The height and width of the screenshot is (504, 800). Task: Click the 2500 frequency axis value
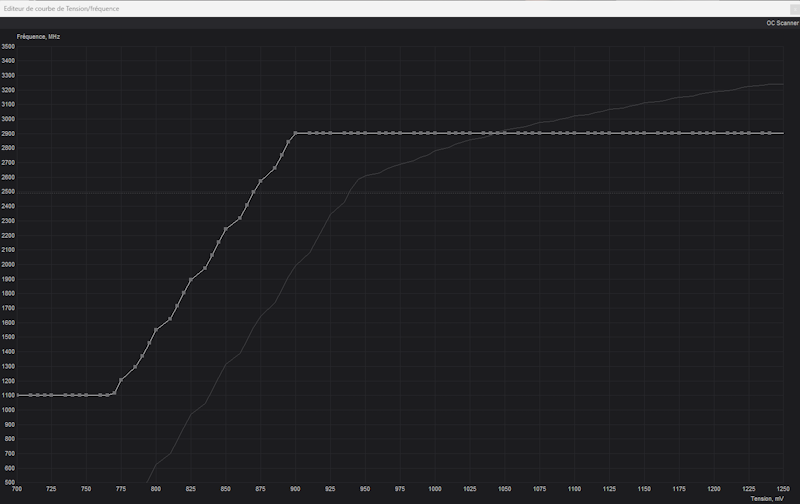click(x=8, y=192)
